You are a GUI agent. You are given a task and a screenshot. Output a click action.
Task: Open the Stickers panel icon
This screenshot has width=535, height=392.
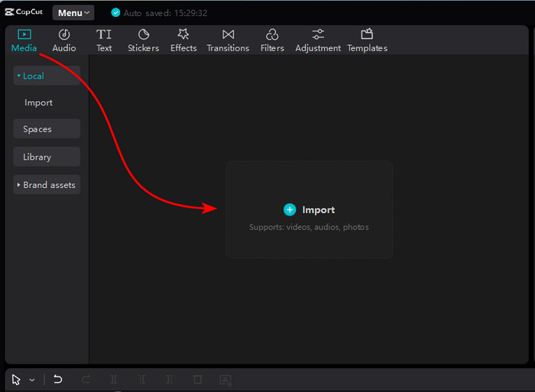(144, 34)
